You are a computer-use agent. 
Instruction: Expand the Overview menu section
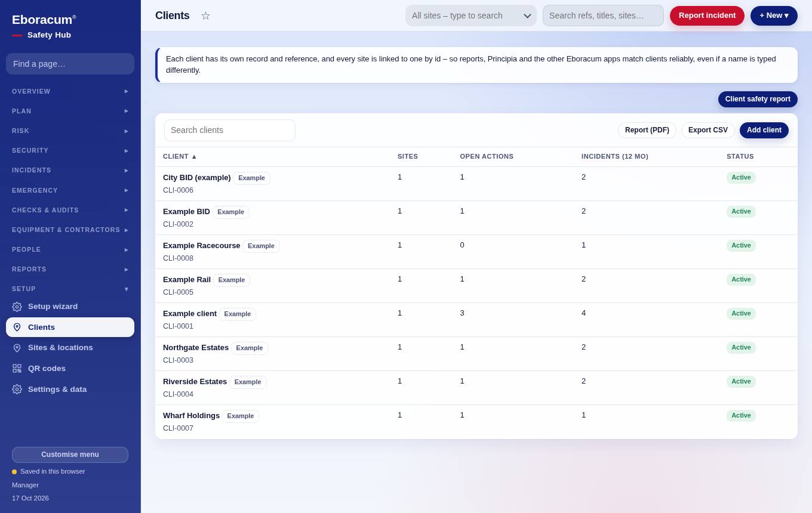(x=70, y=91)
